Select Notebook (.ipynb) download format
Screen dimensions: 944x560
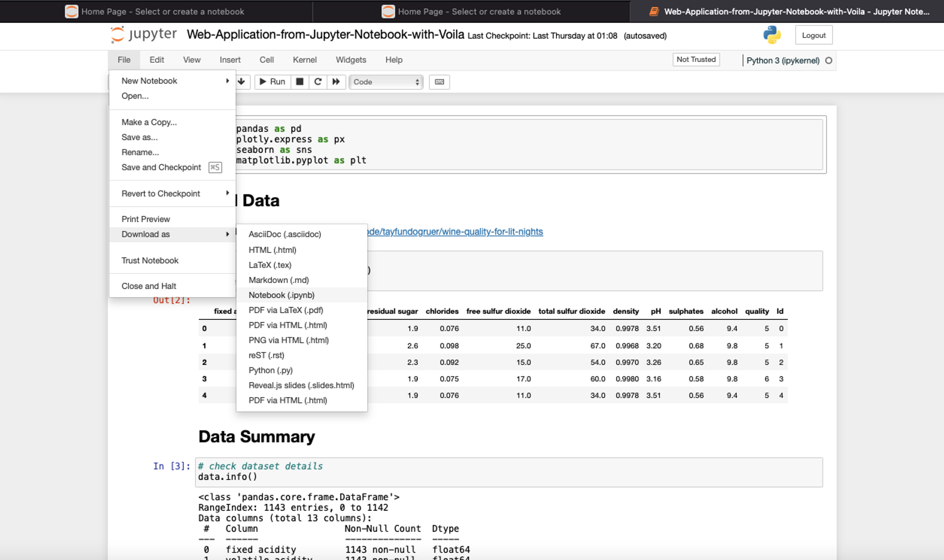pos(281,295)
